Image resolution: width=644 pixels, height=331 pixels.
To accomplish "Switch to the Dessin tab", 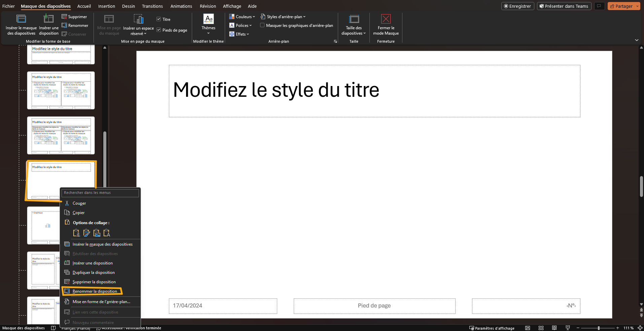I will pyautogui.click(x=129, y=6).
